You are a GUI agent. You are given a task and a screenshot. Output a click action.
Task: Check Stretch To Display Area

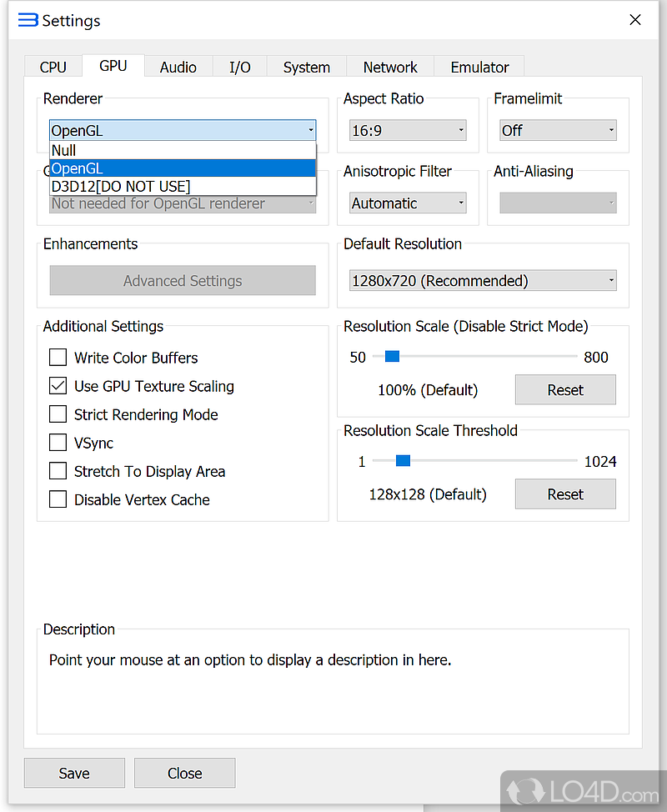[x=58, y=471]
